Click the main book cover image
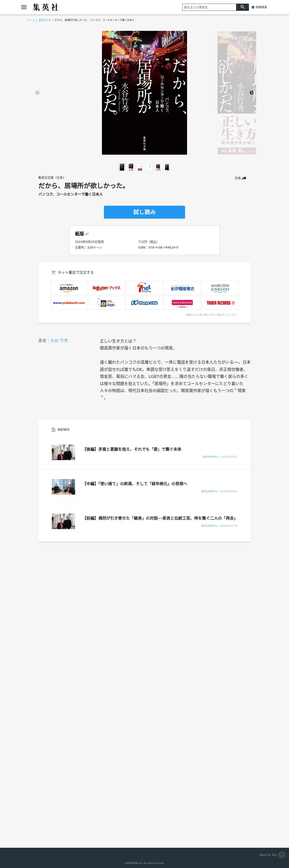The height and width of the screenshot is (868, 289). point(144,93)
